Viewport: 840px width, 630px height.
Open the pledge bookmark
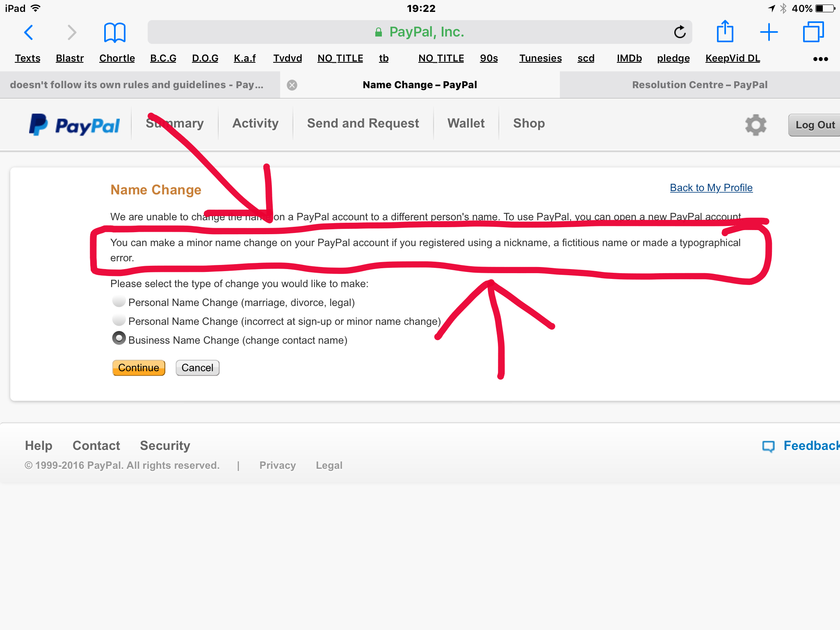point(673,59)
